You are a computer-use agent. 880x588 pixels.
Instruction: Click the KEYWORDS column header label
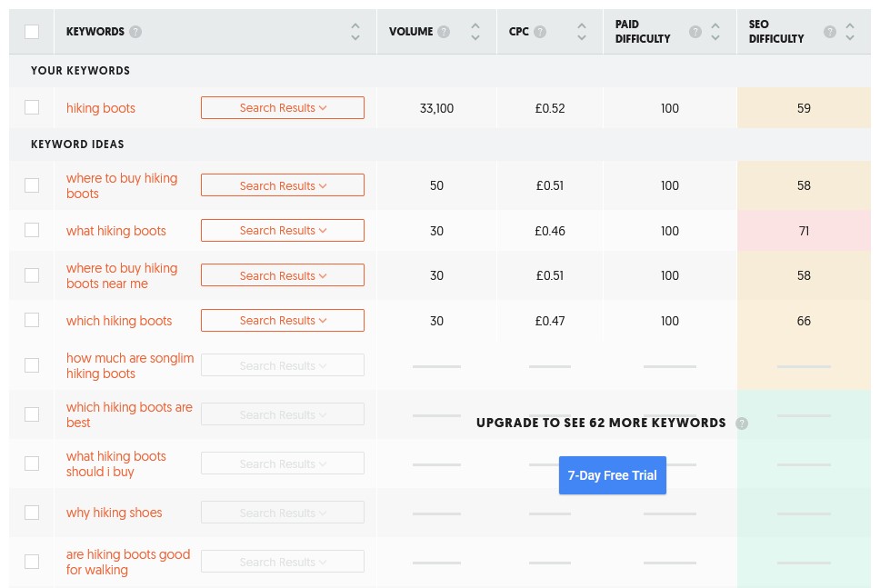tap(95, 32)
